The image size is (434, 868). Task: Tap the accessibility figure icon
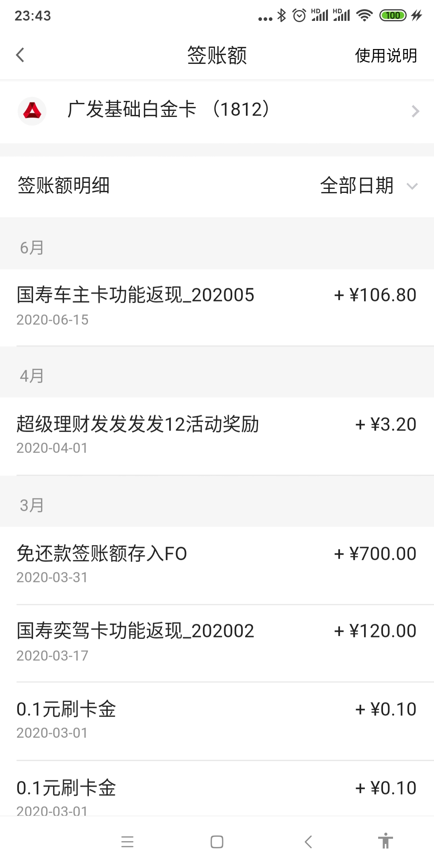385,841
